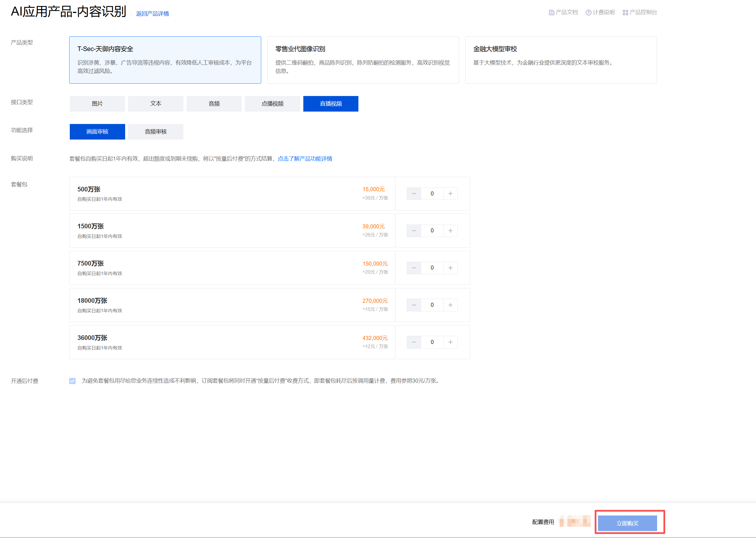756x538 pixels.
Task: Select T-Sec-天御内容安全 product type card
Action: click(x=165, y=60)
